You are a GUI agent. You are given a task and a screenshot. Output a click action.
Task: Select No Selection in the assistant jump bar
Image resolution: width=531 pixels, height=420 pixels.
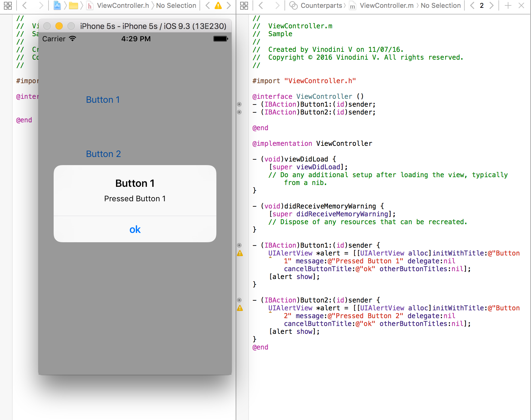[x=441, y=5]
